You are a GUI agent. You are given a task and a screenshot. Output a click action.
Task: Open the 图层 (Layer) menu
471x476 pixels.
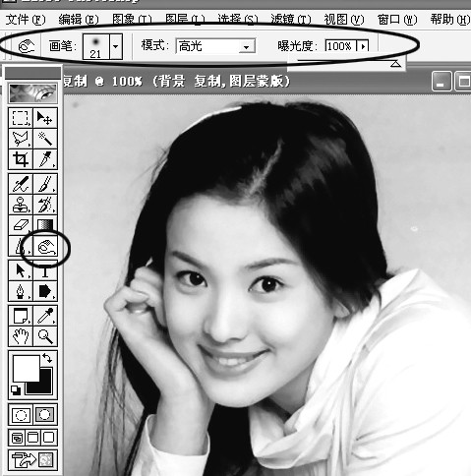click(x=185, y=20)
